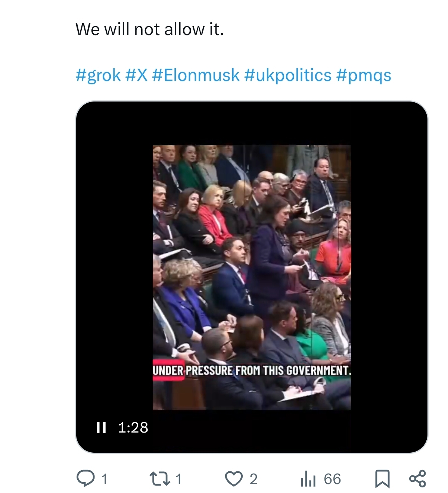
Task: Bookmark this post
Action: pos(382,479)
